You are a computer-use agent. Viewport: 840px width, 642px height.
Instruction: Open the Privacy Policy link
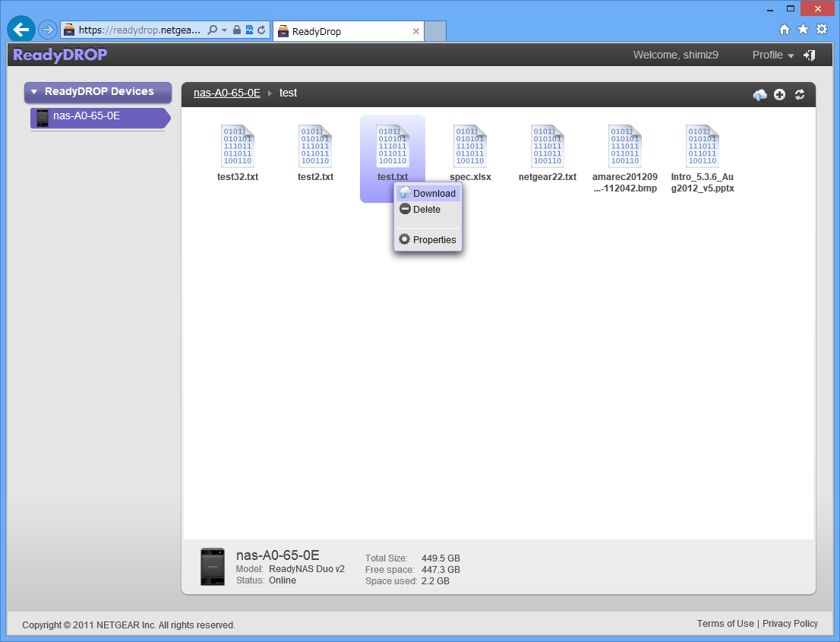[x=790, y=624]
